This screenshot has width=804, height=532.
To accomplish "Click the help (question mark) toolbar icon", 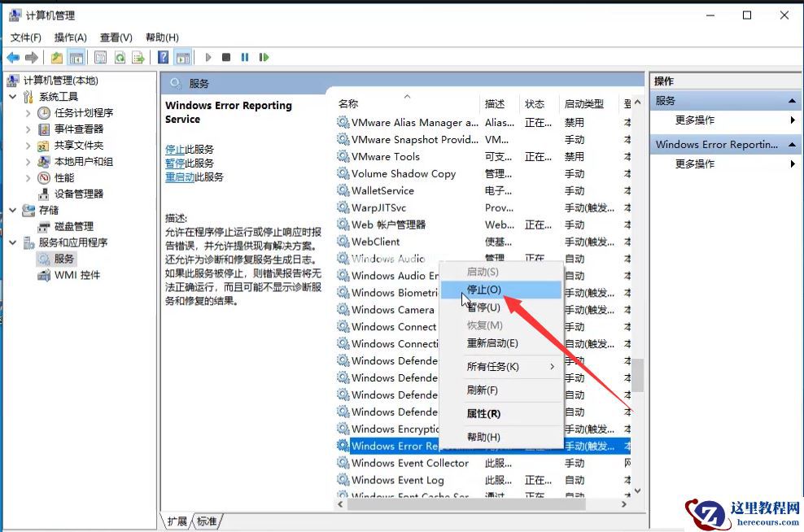I will pos(164,57).
